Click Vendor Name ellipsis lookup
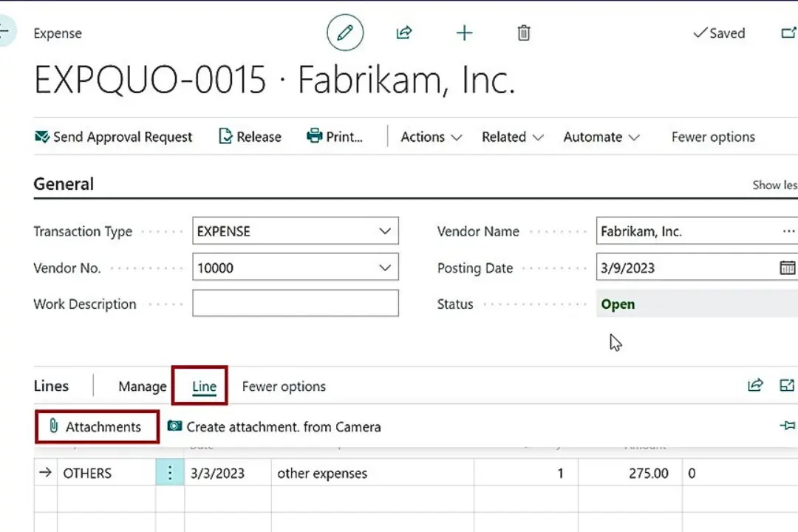Image resolution: width=798 pixels, height=532 pixels. point(788,231)
